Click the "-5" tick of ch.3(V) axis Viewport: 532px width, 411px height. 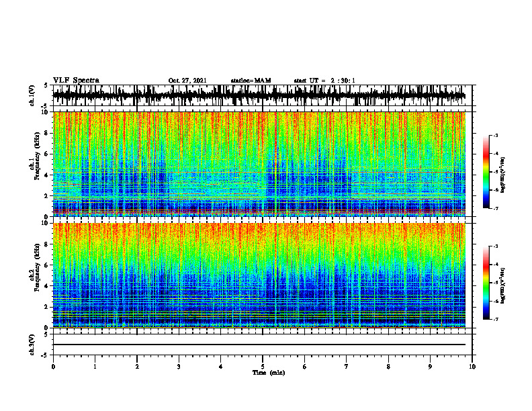(x=45, y=355)
